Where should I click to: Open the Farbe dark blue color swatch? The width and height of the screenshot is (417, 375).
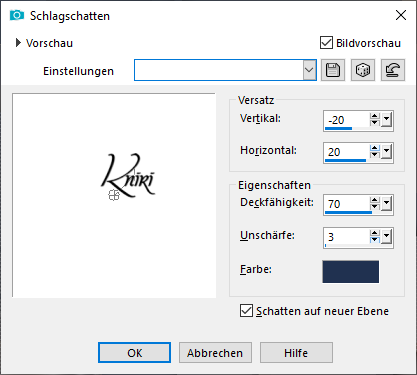(x=350, y=272)
